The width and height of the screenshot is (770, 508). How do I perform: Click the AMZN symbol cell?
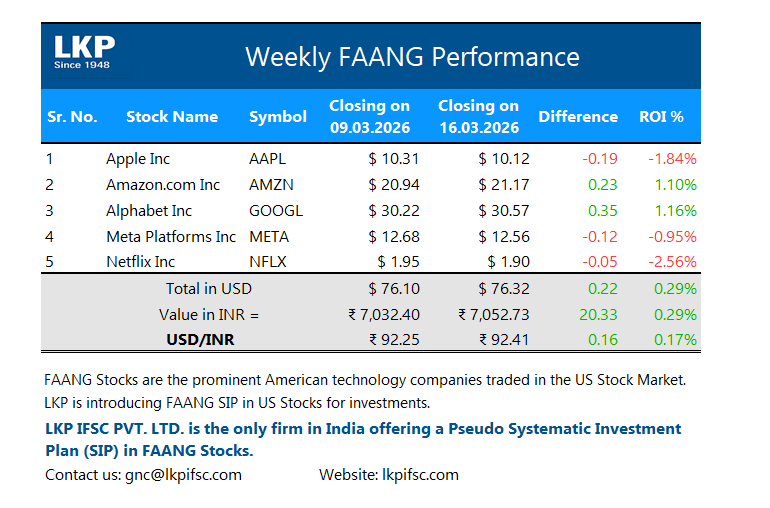[272, 184]
